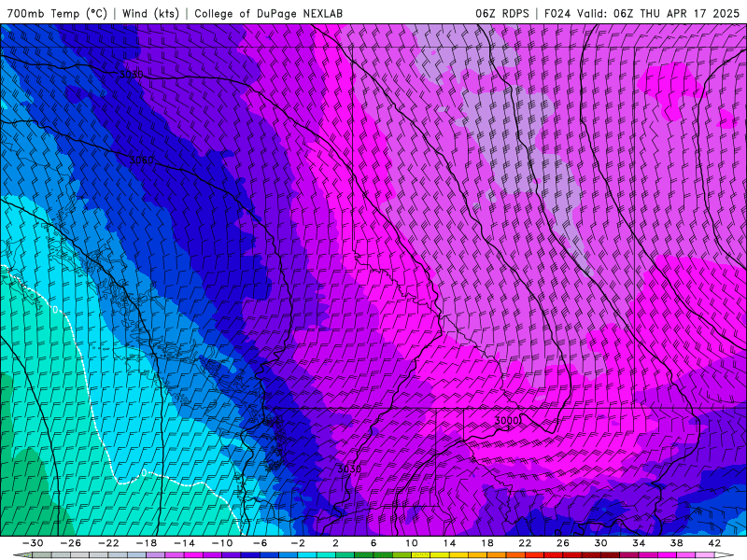Click the '-10' color scale label

(x=222, y=543)
